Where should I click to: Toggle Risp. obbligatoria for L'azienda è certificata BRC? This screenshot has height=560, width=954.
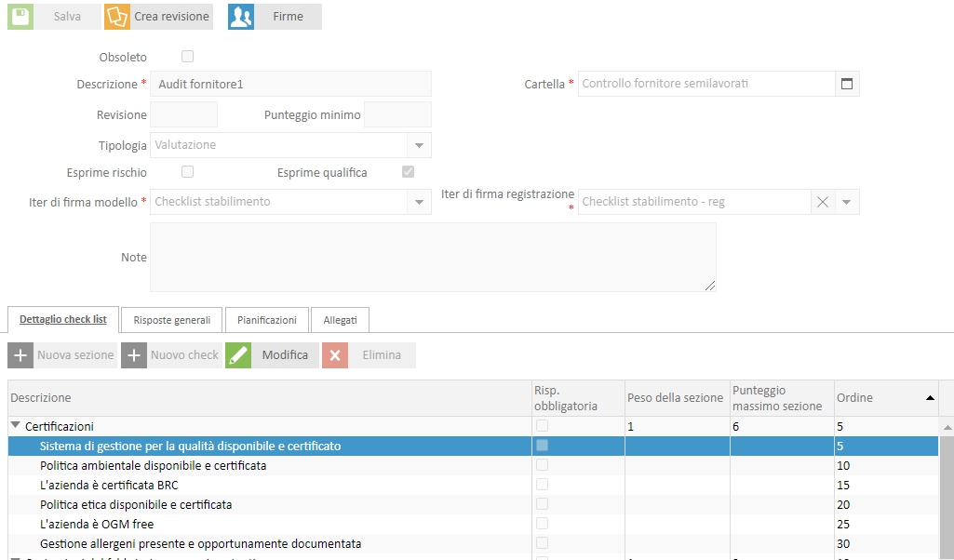pyautogui.click(x=542, y=485)
